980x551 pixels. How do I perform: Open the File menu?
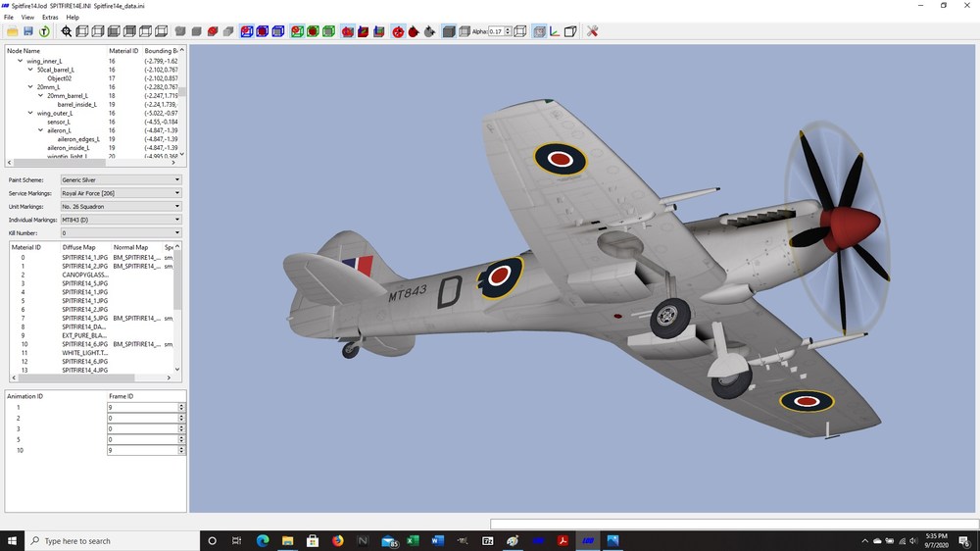[9, 18]
